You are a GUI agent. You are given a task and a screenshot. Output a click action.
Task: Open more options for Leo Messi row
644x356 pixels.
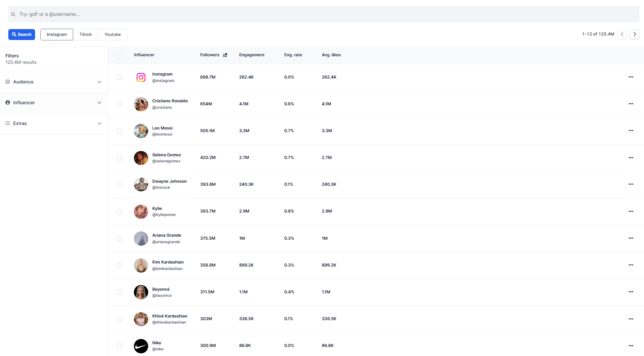pyautogui.click(x=631, y=131)
